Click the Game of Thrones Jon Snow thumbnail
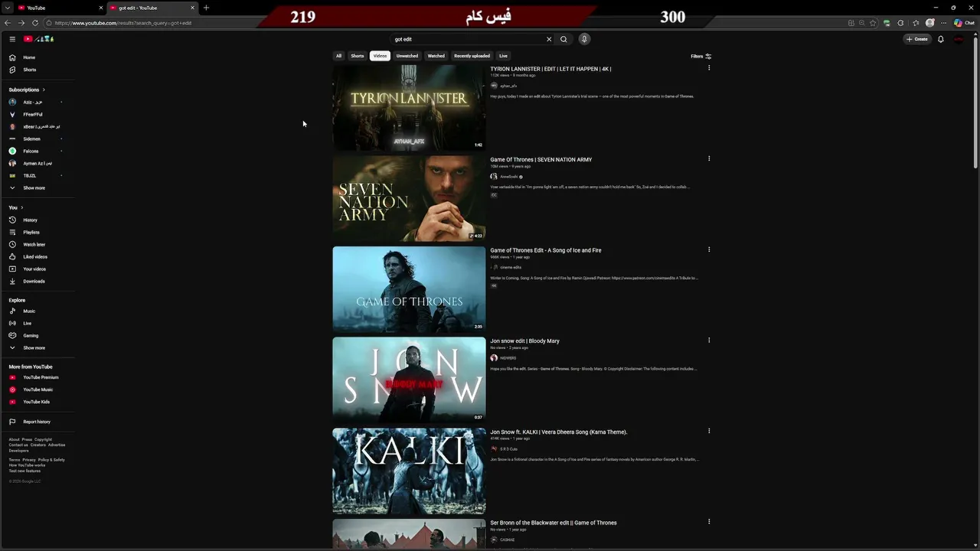This screenshot has width=980, height=551. [409, 289]
